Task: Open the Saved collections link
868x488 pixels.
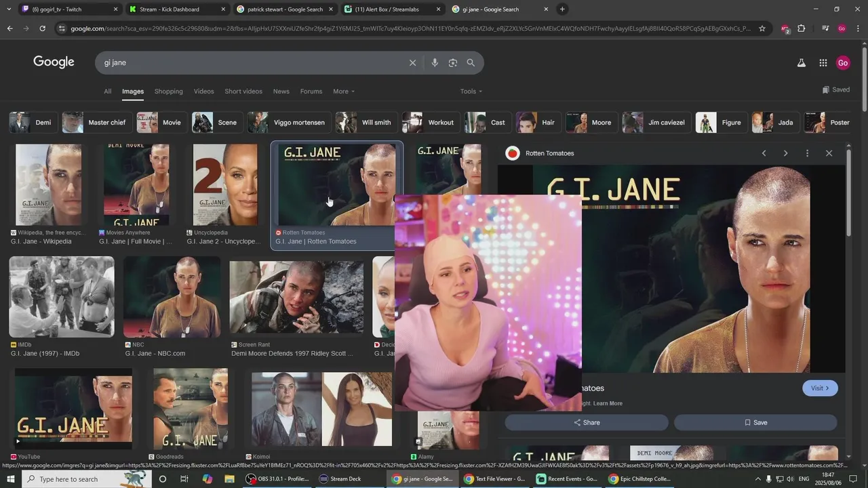Action: click(835, 89)
